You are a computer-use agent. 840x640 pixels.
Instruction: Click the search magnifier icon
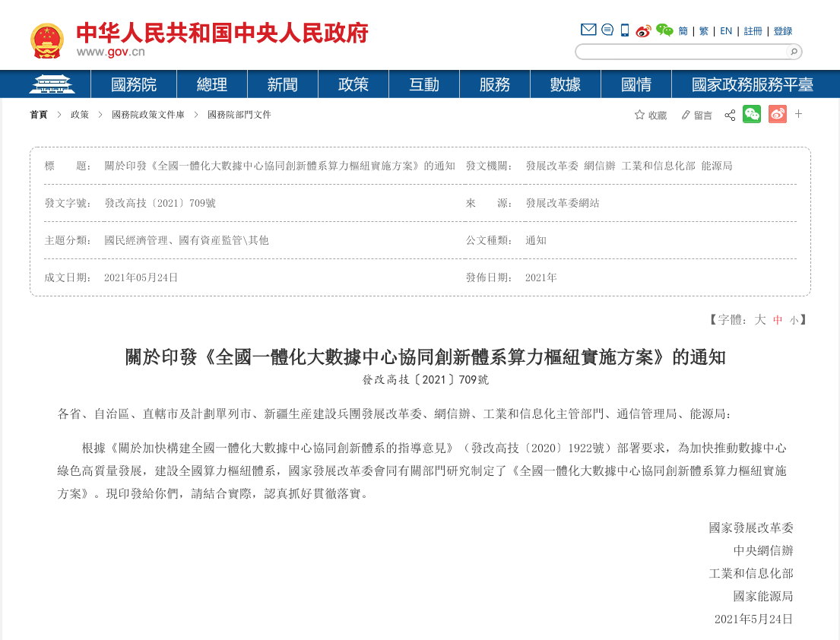click(794, 52)
